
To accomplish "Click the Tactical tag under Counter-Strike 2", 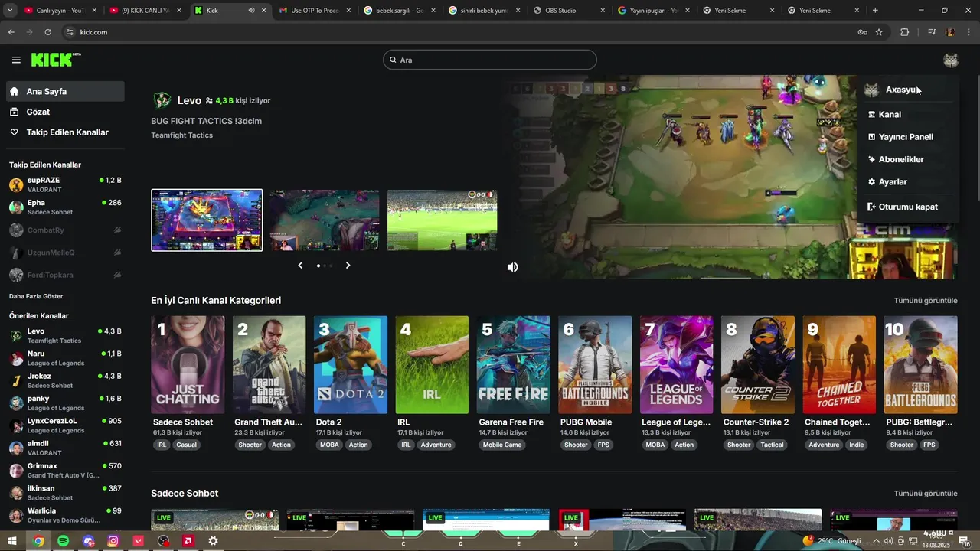I will tap(772, 445).
